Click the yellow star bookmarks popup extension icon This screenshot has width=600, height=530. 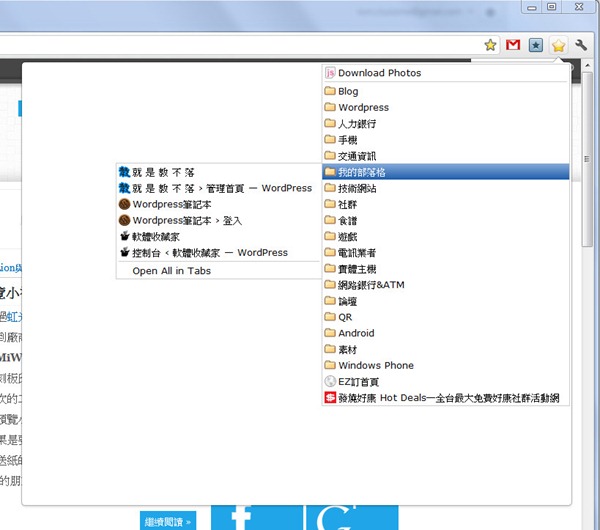pos(559,45)
